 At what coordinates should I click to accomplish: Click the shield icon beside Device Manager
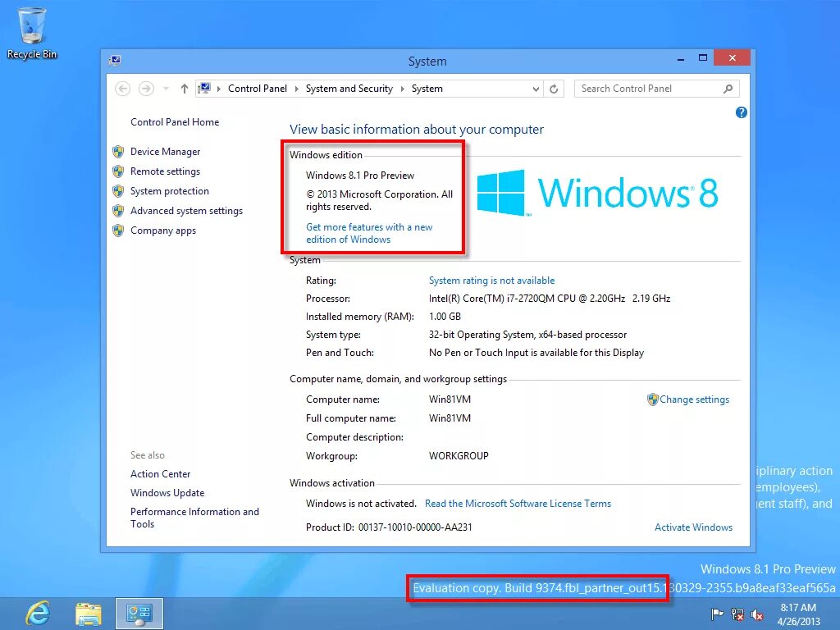(x=118, y=152)
